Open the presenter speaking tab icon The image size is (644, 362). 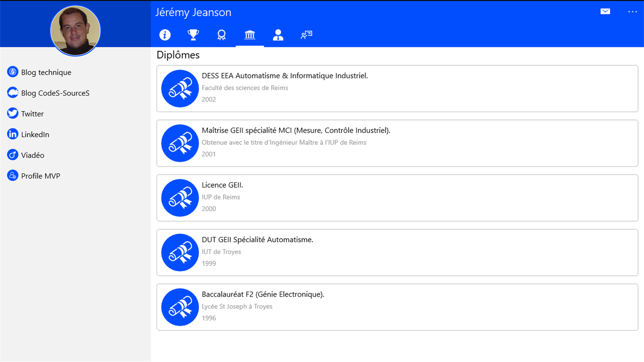pyautogui.click(x=306, y=35)
